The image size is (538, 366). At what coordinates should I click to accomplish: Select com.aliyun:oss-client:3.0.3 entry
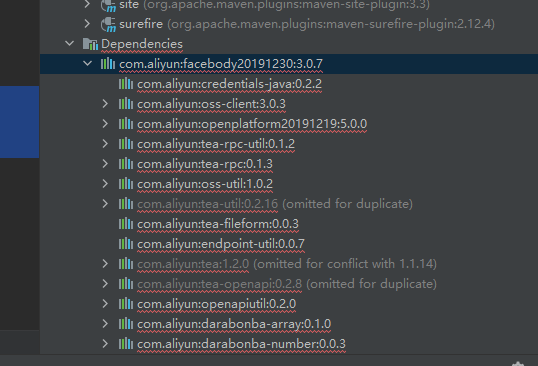211,104
